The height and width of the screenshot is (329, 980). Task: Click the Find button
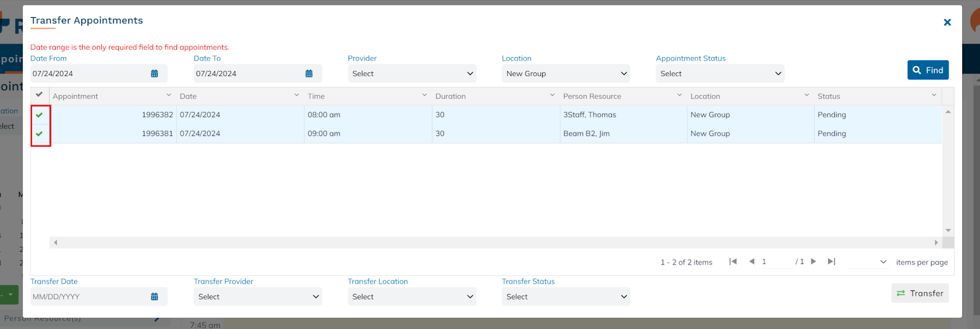(927, 70)
